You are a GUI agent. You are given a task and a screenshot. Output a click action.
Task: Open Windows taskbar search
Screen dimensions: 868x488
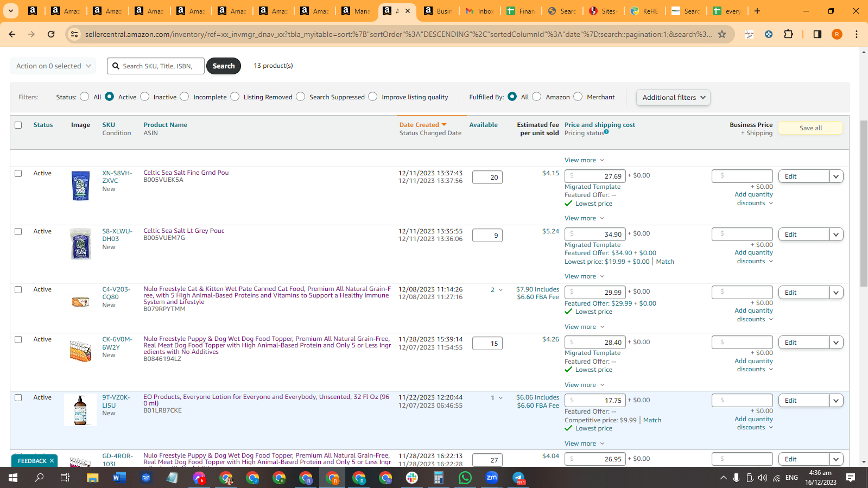39,478
